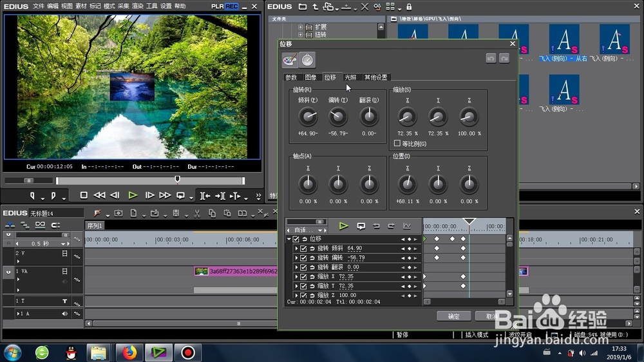
Task: Step to next frame in player
Action: point(149,196)
